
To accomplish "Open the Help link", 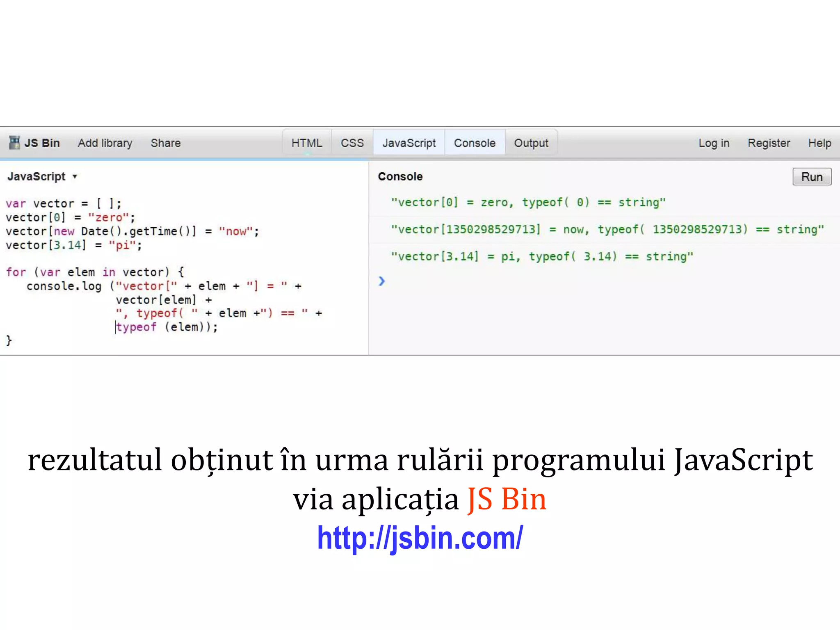I will (x=819, y=143).
